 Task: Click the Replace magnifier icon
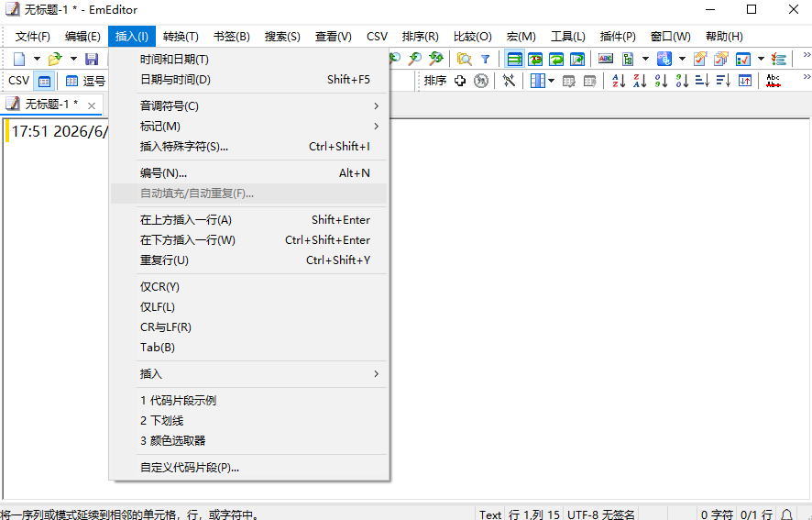pyautogui.click(x=436, y=59)
